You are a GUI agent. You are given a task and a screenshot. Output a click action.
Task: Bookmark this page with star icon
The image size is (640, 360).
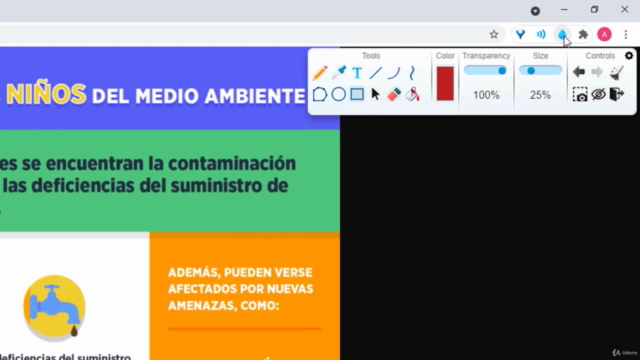pyautogui.click(x=494, y=35)
